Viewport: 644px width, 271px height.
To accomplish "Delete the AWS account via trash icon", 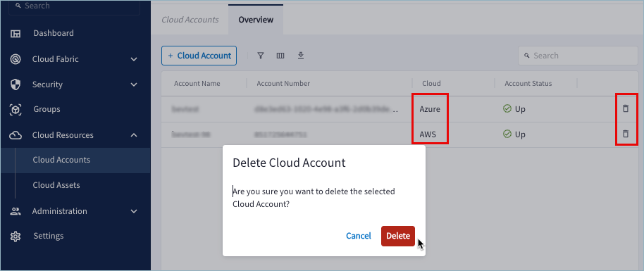I will 626,134.
